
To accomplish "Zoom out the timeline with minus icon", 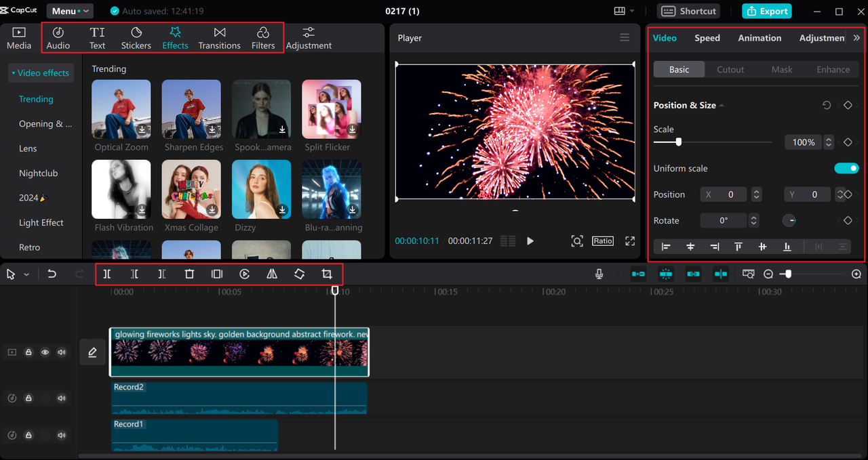I will click(768, 274).
